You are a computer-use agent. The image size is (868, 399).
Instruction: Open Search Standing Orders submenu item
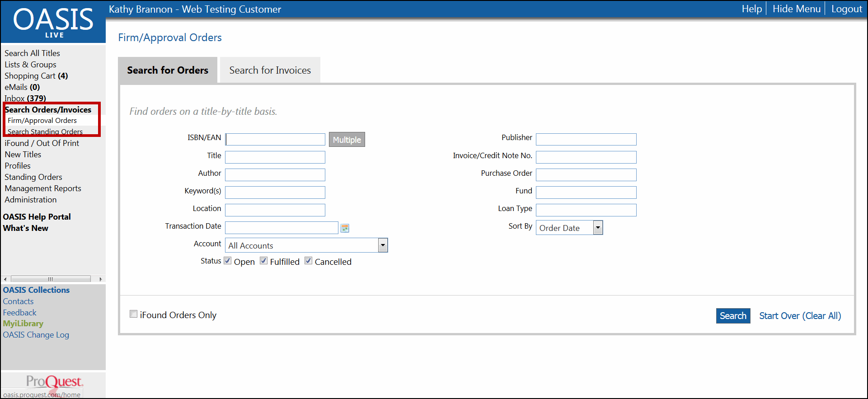tap(45, 131)
